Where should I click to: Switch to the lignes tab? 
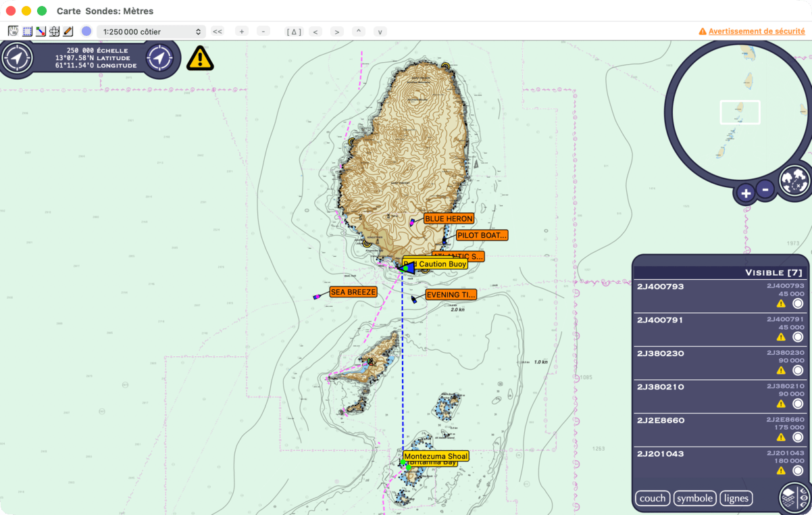(x=736, y=498)
